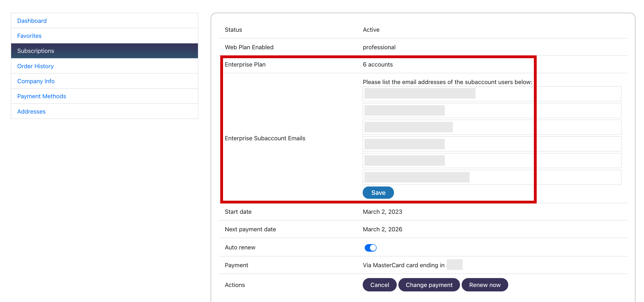Click the second subaccount email field

pos(492,111)
